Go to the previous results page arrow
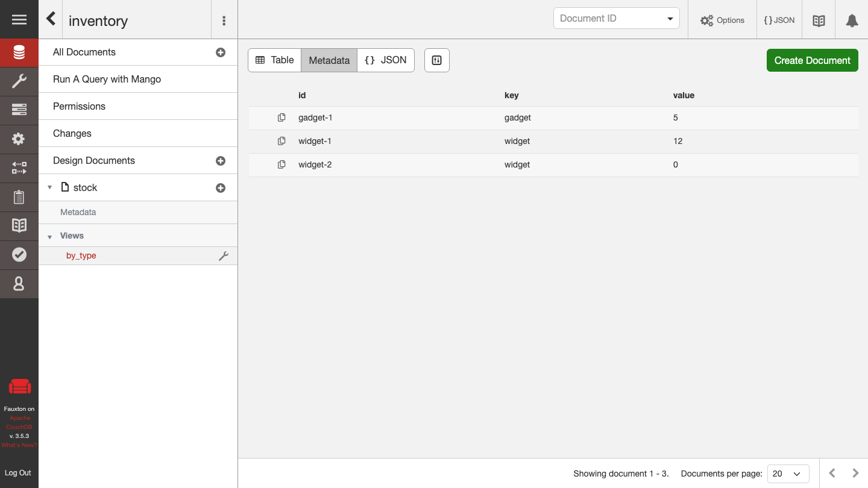 pos(832,473)
